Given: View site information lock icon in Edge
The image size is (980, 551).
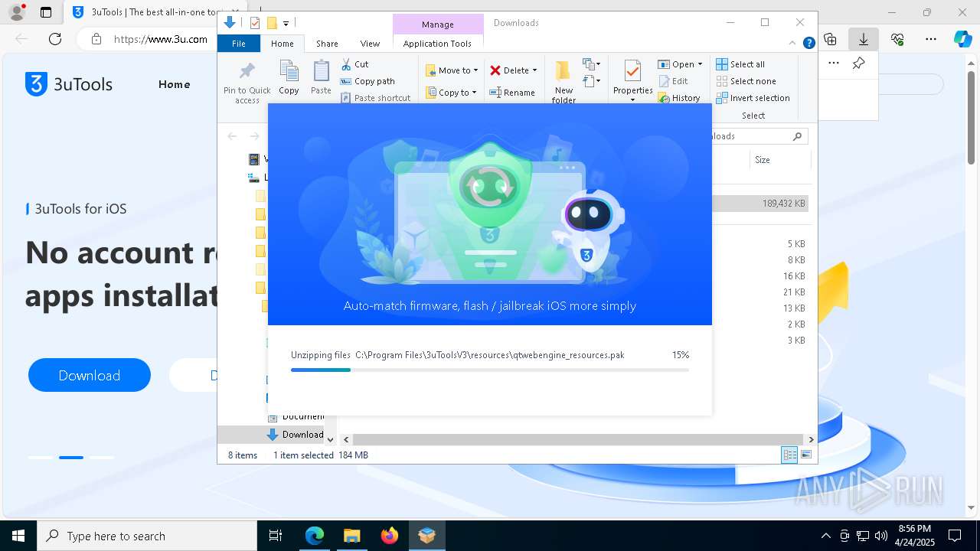Looking at the screenshot, I should coord(96,39).
